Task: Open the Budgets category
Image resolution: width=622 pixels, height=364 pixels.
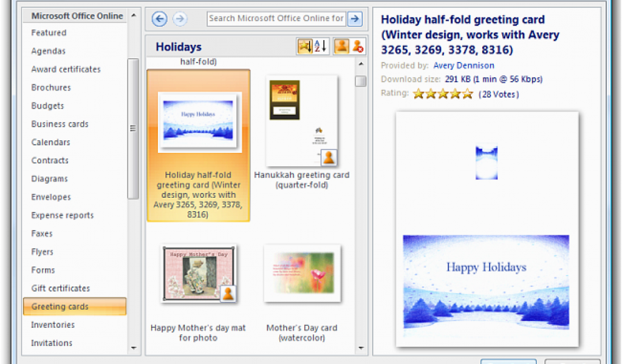Action: coord(47,106)
